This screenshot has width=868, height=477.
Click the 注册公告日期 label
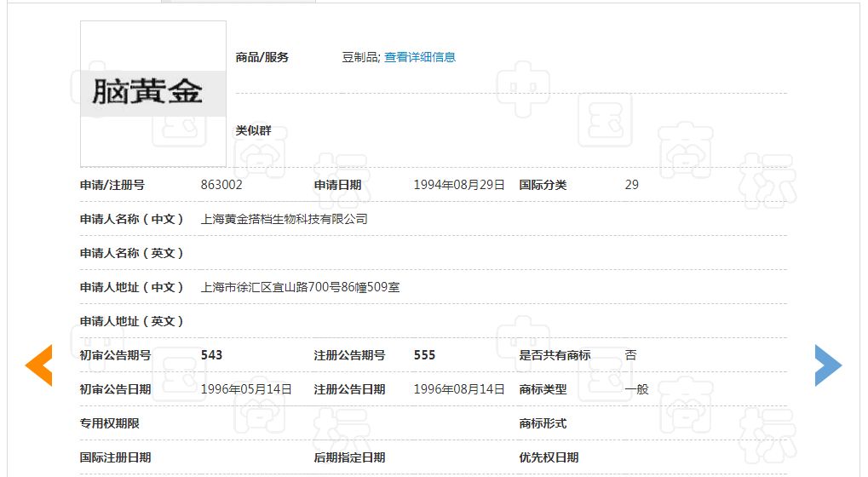(x=350, y=389)
